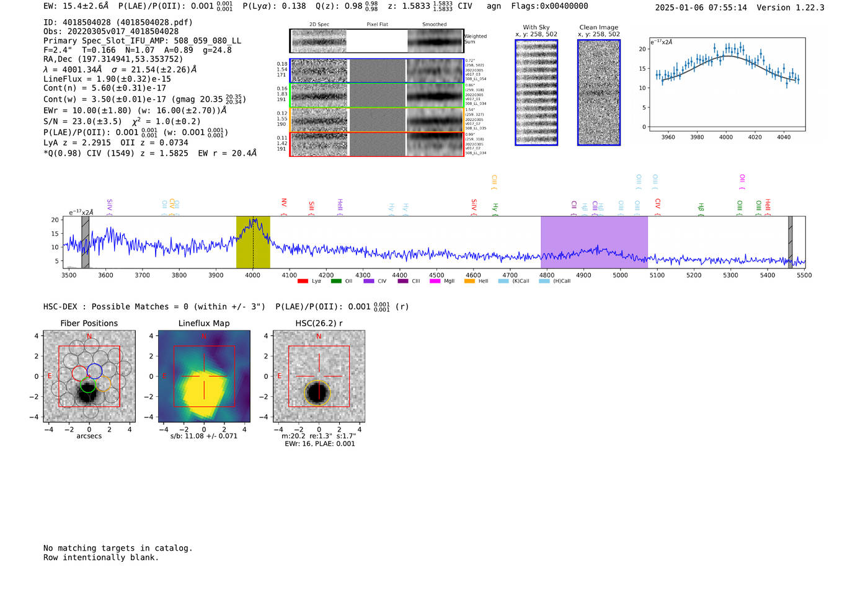Click the red Lyα legend swatch

click(303, 282)
